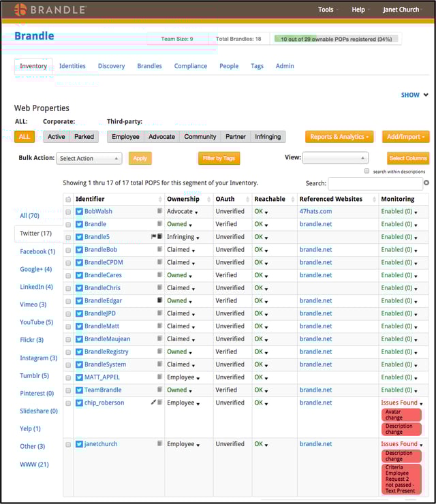Screen dimensions: 436x504
Task: Open the Help menu in header
Action: coord(360,10)
